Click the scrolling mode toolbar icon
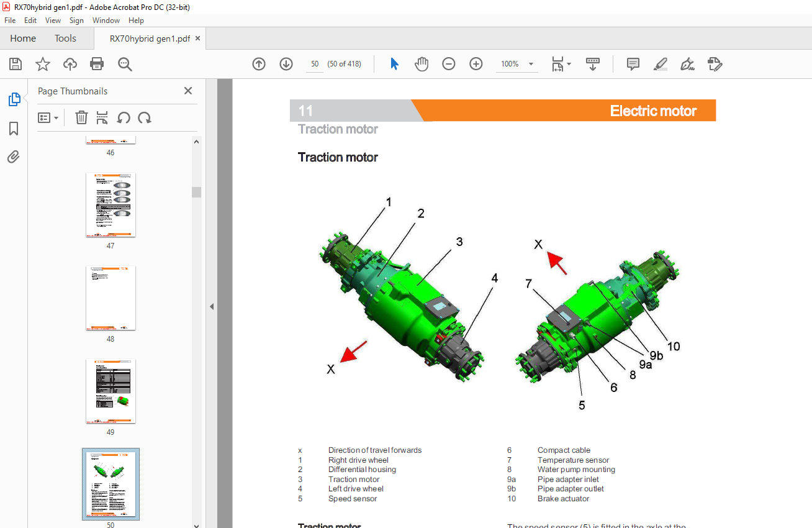 click(593, 64)
